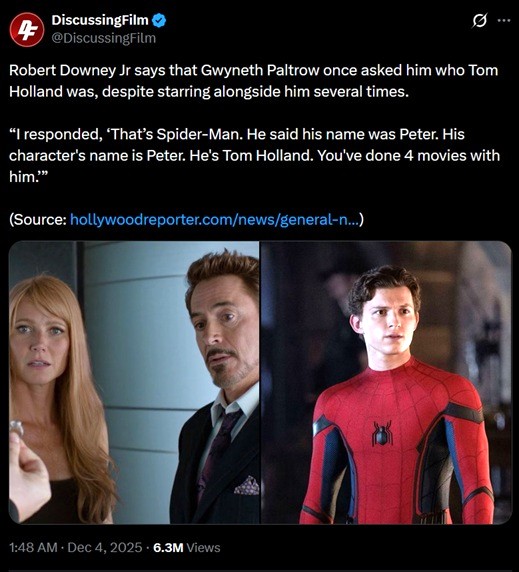Click the red-haired woman in the left photo
The height and width of the screenshot is (572, 519).
(x=58, y=394)
